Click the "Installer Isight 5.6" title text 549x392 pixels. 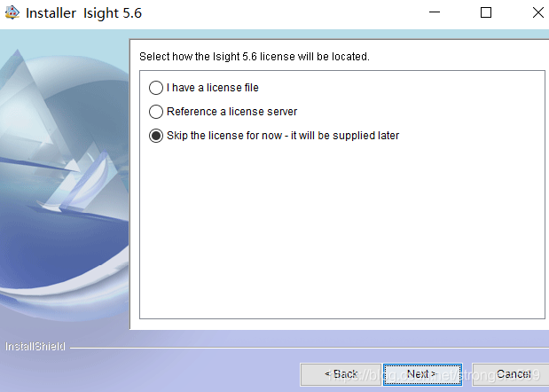pos(83,13)
